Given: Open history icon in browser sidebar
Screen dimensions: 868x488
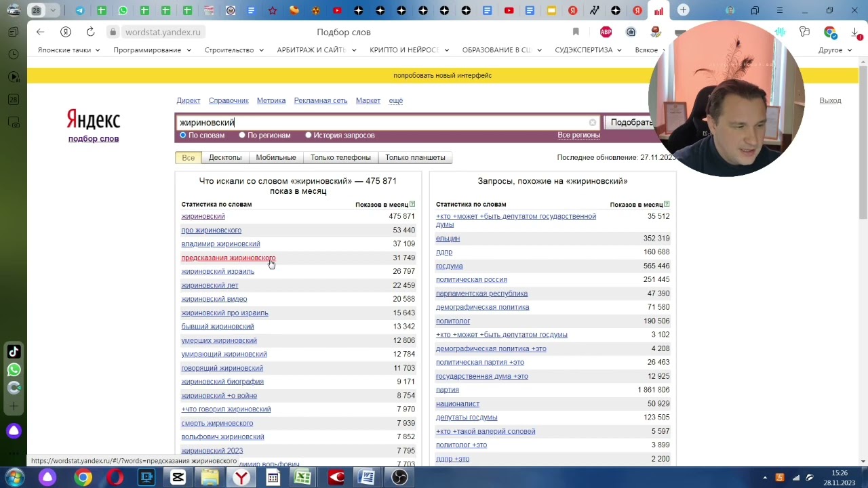Looking at the screenshot, I should 14,54.
